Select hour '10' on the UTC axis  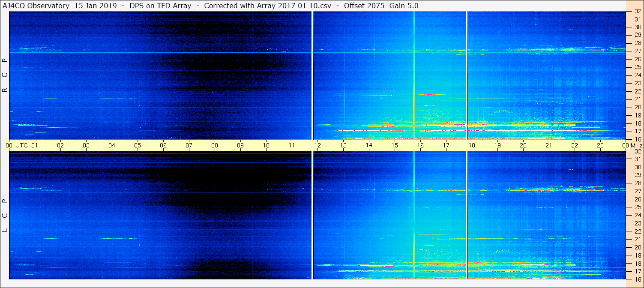pyautogui.click(x=266, y=145)
